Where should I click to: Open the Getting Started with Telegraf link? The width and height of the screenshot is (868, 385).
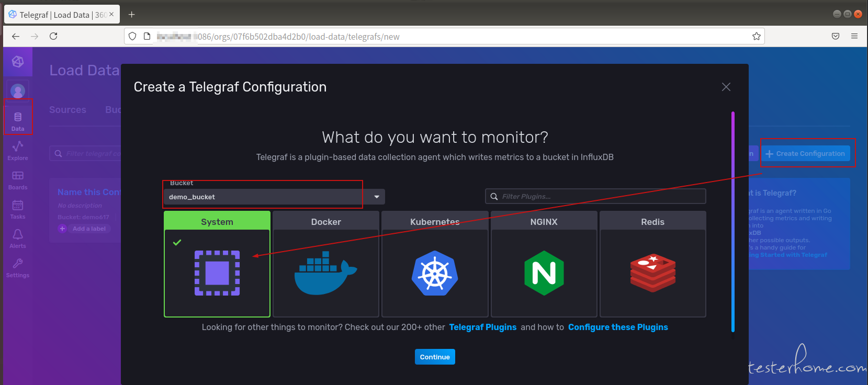pos(788,255)
